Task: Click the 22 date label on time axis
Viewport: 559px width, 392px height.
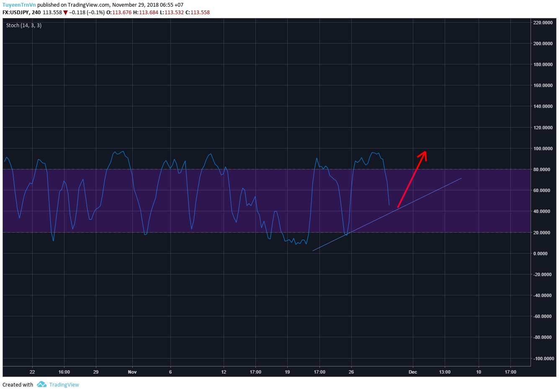Action: [32, 372]
